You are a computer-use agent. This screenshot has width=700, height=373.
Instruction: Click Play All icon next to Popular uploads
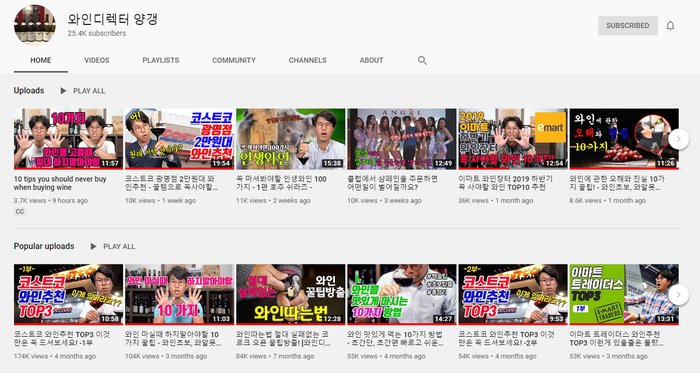[93, 246]
